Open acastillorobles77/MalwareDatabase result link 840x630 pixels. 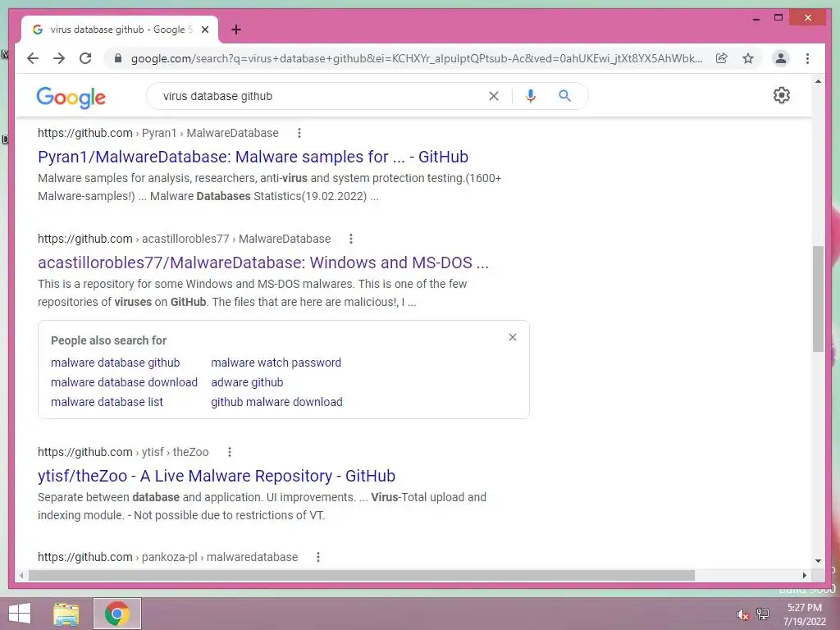(x=263, y=262)
